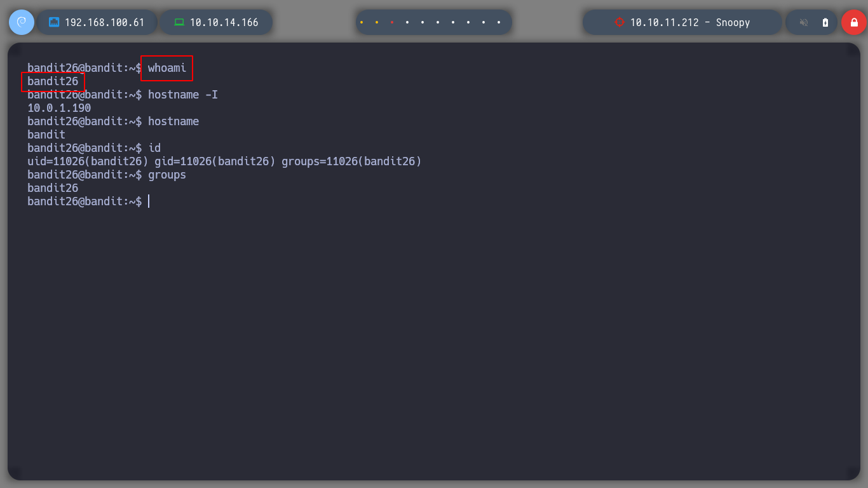868x488 pixels.
Task: Click the 10.10.11.212 - Snoopy target label
Action: 690,22
